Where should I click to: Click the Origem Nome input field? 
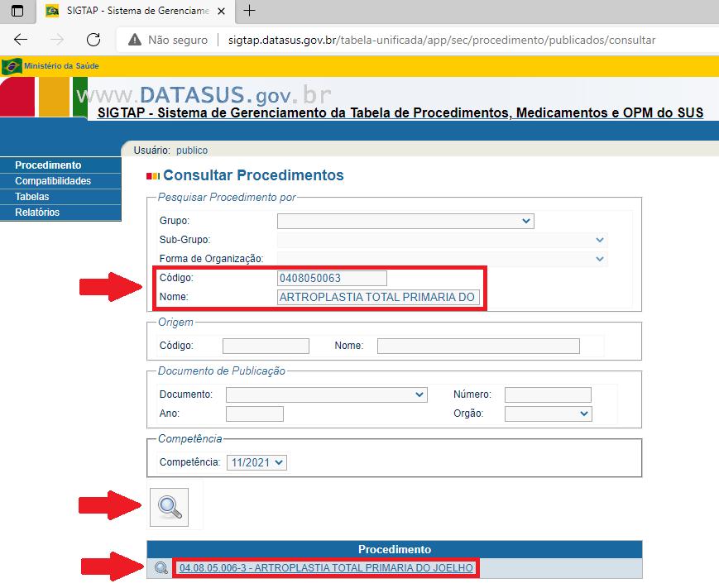(x=478, y=346)
